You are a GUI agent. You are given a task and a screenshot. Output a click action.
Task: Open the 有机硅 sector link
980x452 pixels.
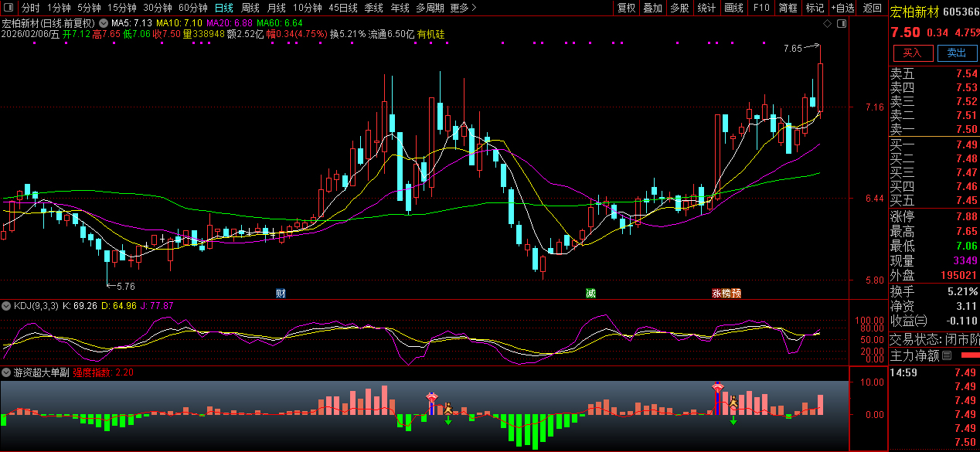(x=431, y=35)
